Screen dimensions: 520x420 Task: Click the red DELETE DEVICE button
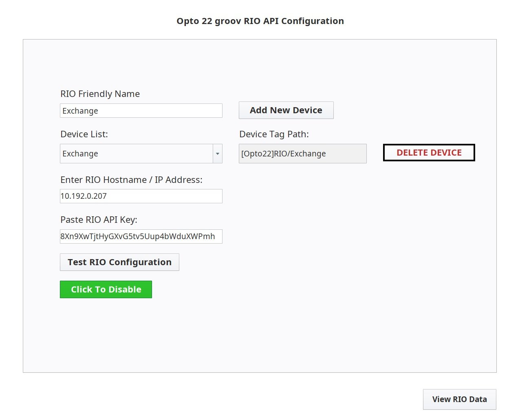click(x=429, y=153)
